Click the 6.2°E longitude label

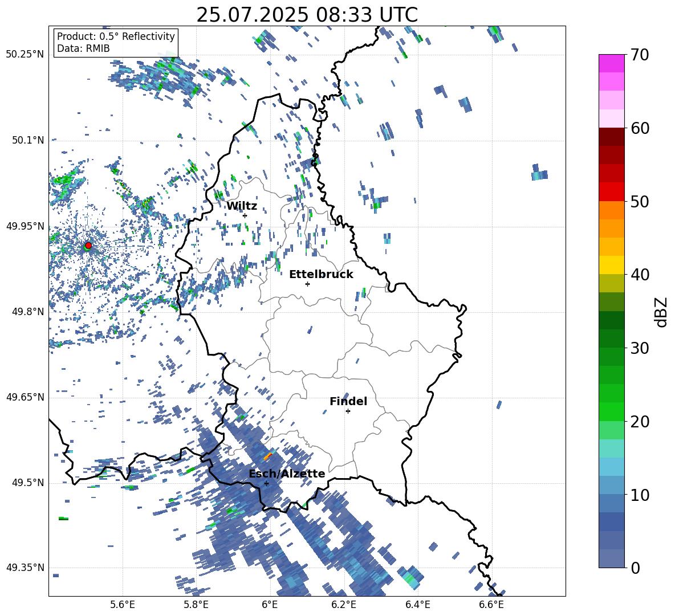tap(344, 605)
